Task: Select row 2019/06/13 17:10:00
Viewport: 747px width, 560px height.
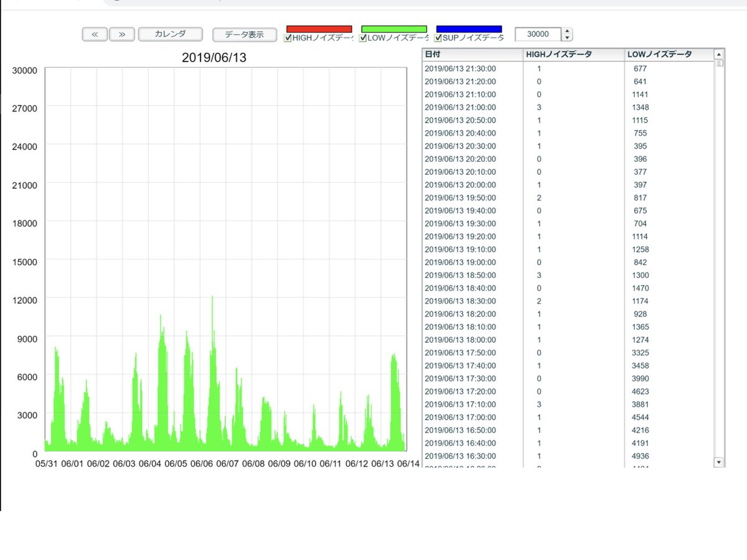Action: click(x=568, y=404)
